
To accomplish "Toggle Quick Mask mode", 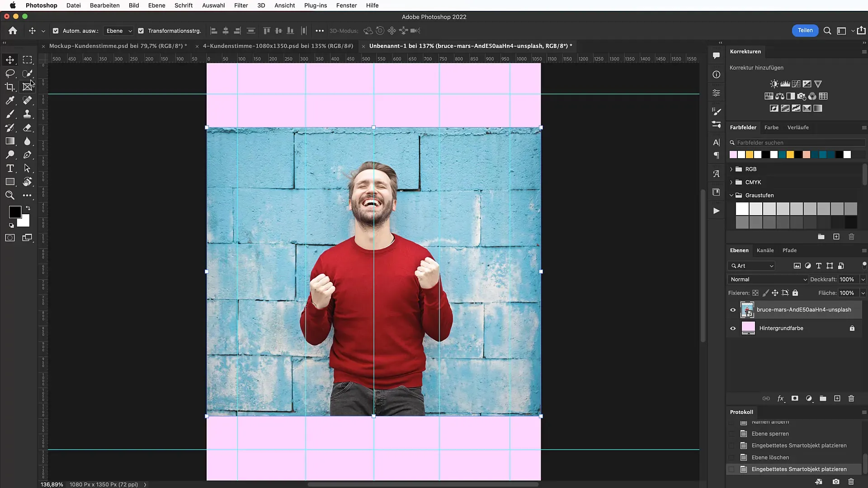I will [10, 238].
